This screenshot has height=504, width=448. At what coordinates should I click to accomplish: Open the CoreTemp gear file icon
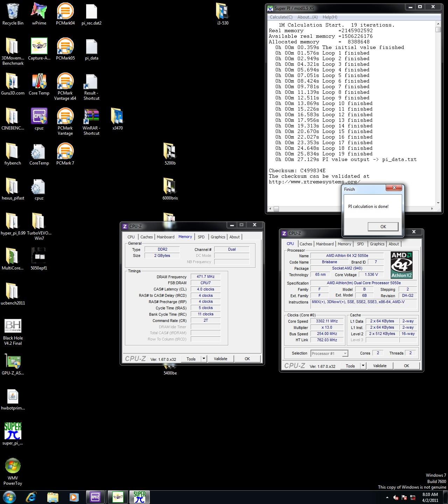pyautogui.click(x=39, y=154)
